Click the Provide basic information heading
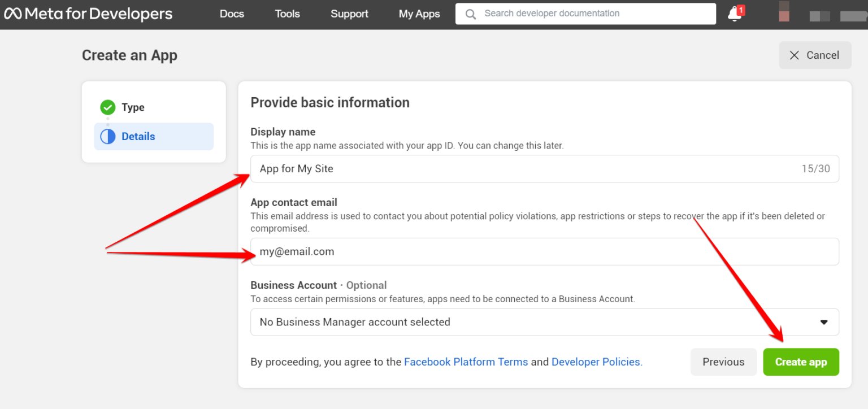Screen dimensions: 868x409 [330, 102]
